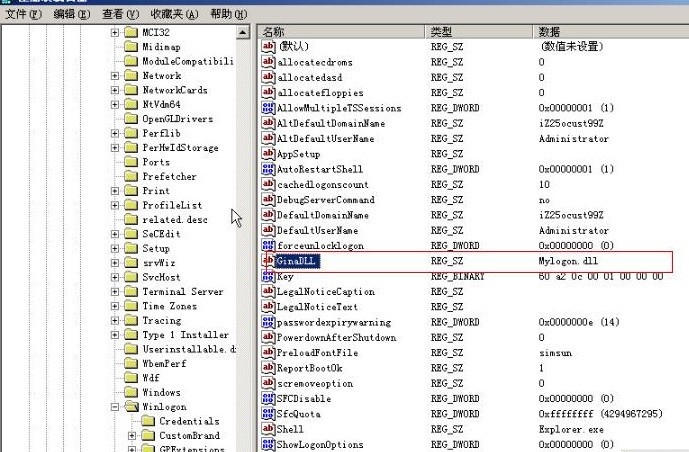Viewport: 689px width, 452px height.
Task: Select the ProfileList registry key
Action: 171,205
